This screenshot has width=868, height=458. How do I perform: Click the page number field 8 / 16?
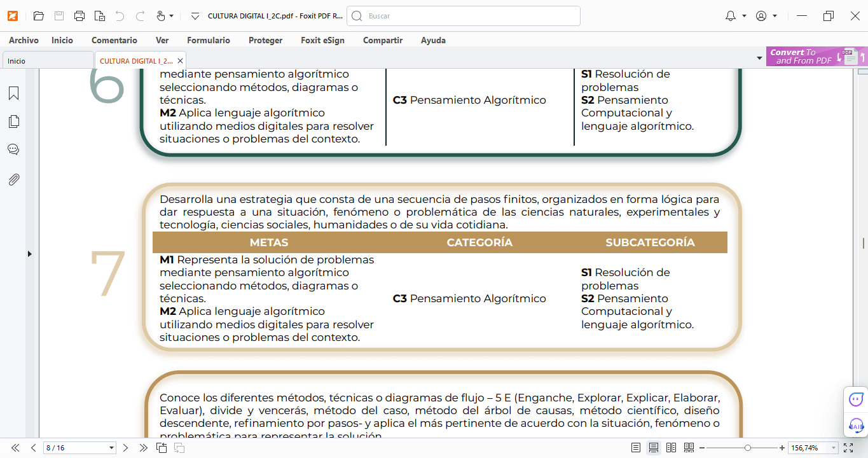75,448
